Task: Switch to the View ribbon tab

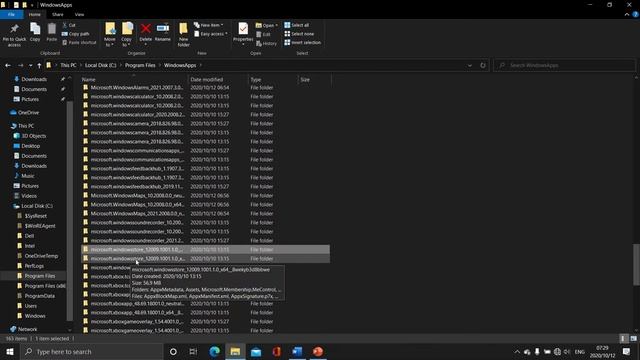Action: coord(79,14)
